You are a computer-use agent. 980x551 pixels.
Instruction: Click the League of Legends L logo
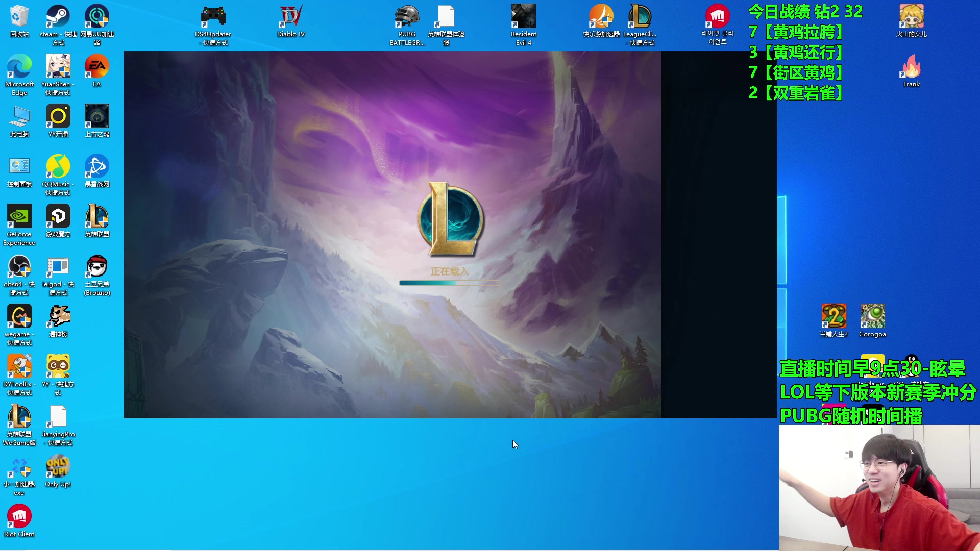click(x=450, y=219)
